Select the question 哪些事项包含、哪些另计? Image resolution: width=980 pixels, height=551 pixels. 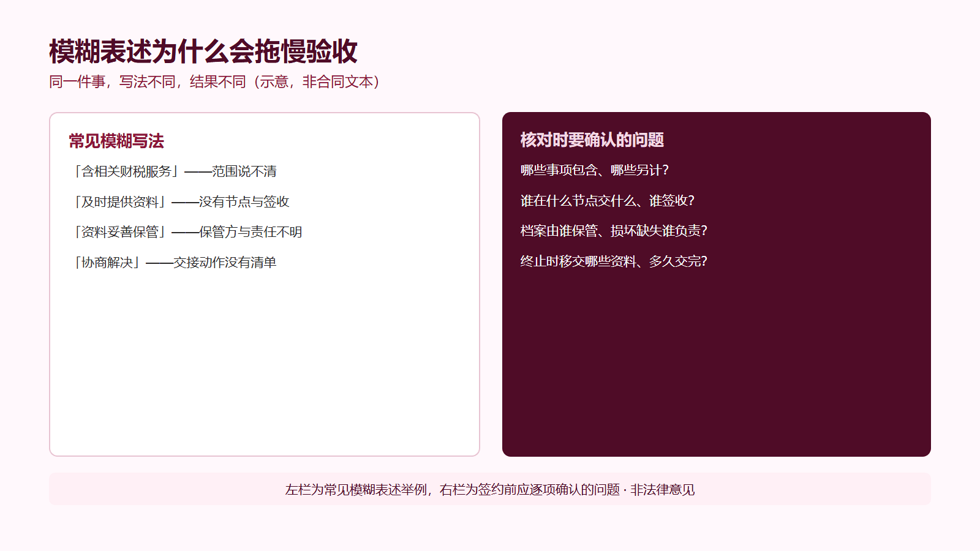[595, 170]
